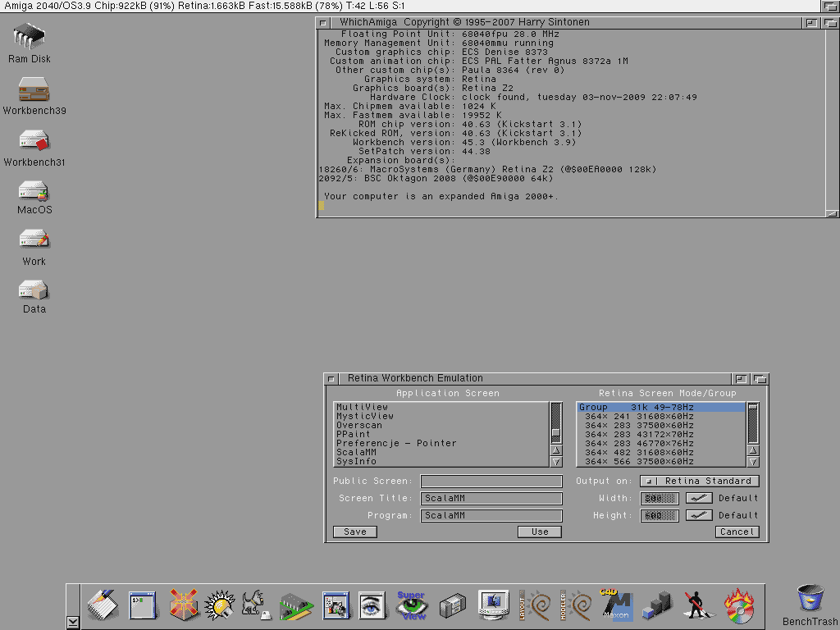Click the Width value field
Viewport: 840px width, 630px height.
click(660, 498)
